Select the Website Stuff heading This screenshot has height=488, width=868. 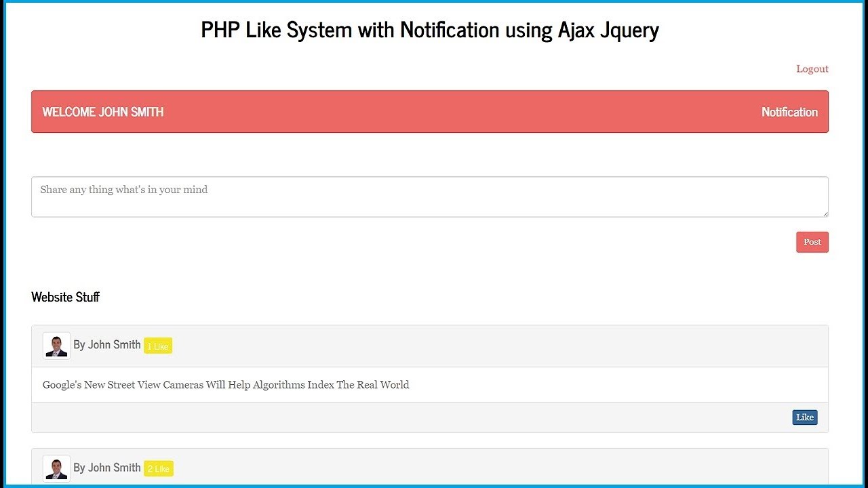[65, 297]
